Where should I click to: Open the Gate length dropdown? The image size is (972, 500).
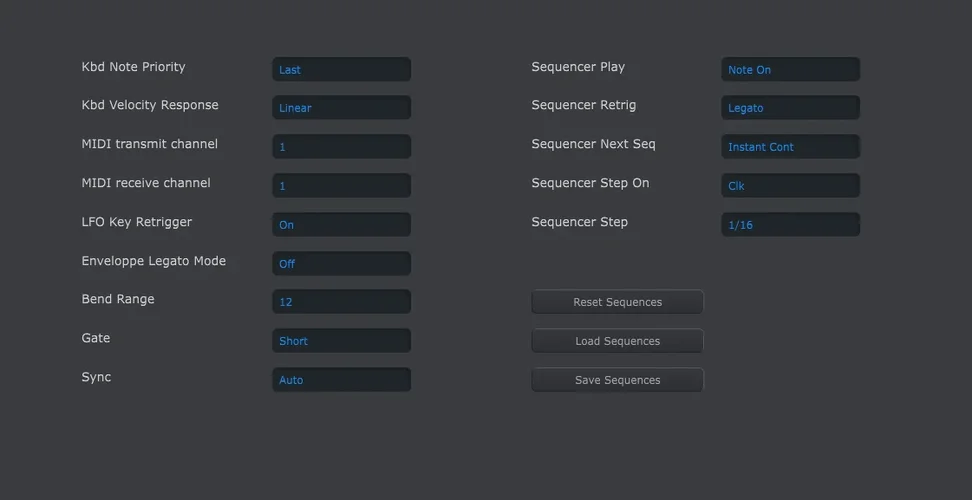pyautogui.click(x=341, y=341)
